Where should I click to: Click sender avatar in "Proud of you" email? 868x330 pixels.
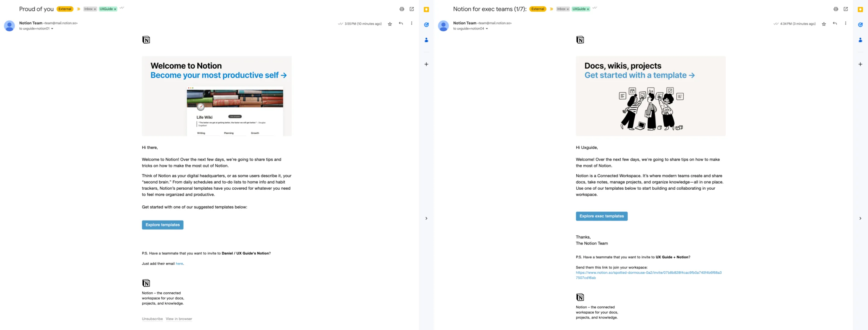[x=9, y=26]
